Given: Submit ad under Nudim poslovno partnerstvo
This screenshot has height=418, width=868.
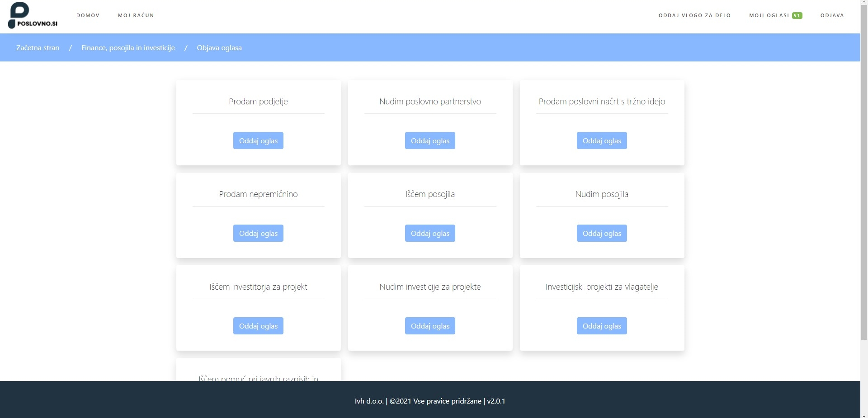Looking at the screenshot, I should [430, 141].
